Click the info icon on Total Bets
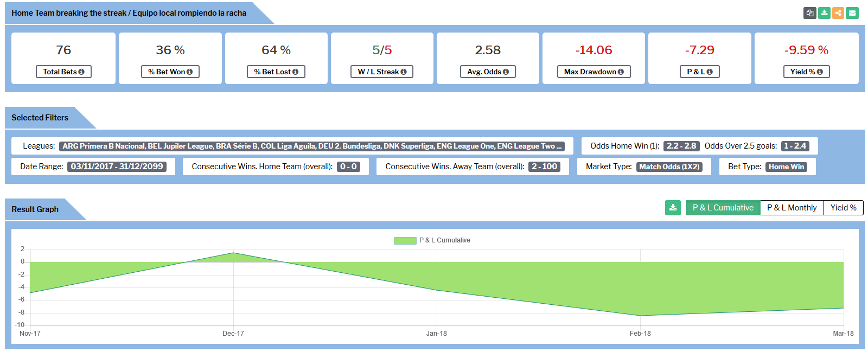 81,72
